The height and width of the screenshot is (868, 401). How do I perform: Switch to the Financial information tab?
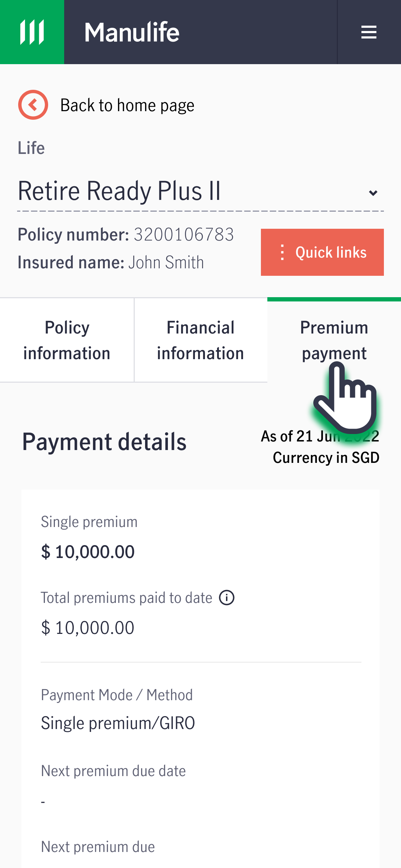(201, 340)
